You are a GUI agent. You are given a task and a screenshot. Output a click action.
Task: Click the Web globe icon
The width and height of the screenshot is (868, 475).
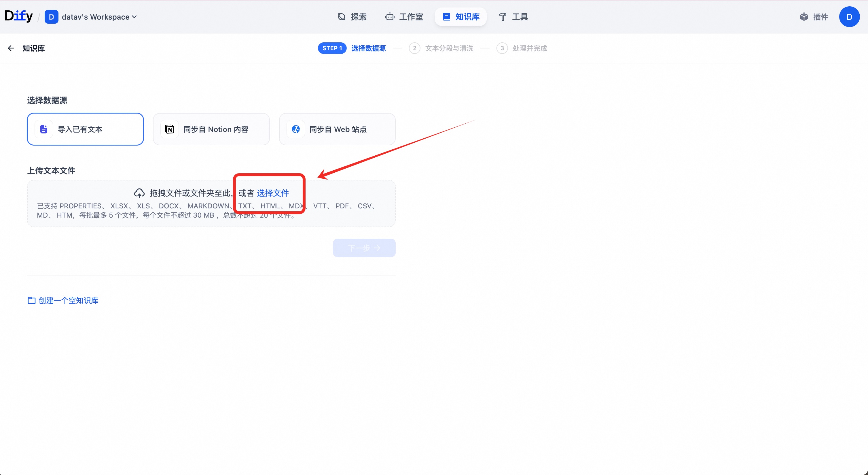tap(296, 129)
